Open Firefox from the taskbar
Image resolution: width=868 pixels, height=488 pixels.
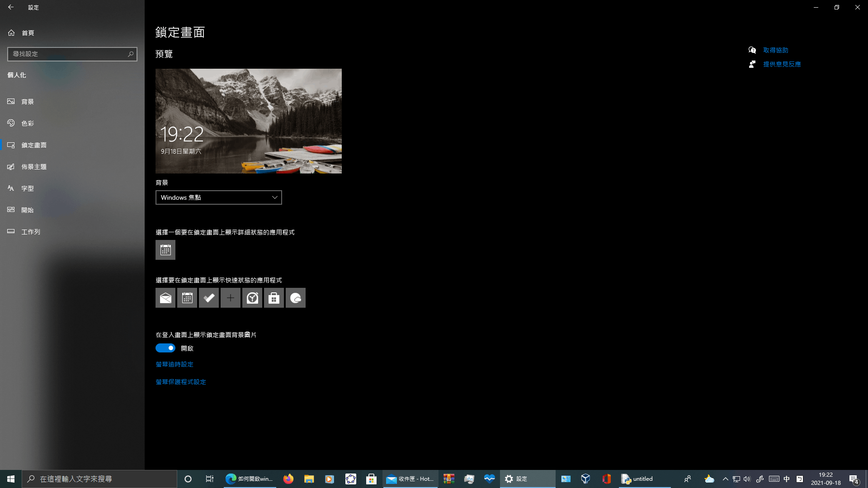[288, 479]
